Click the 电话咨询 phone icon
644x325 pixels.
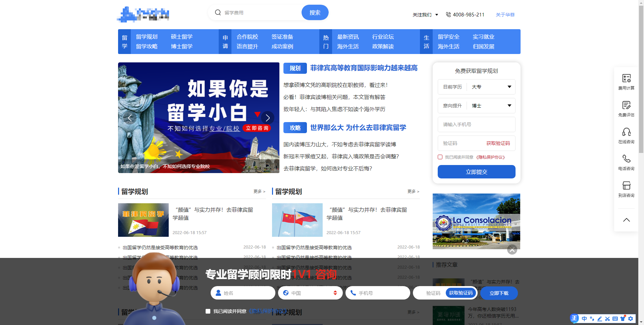(626, 159)
